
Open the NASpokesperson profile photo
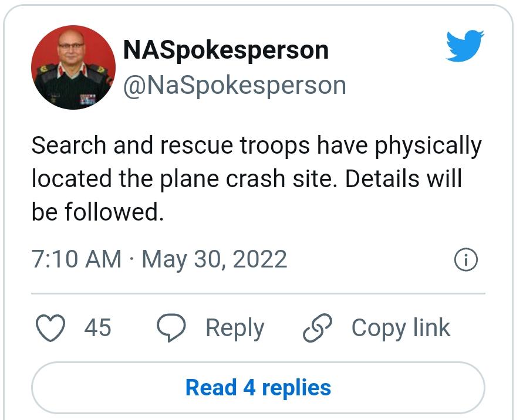(x=73, y=67)
